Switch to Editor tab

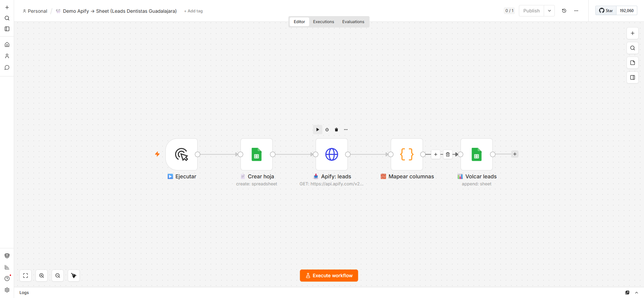(299, 22)
